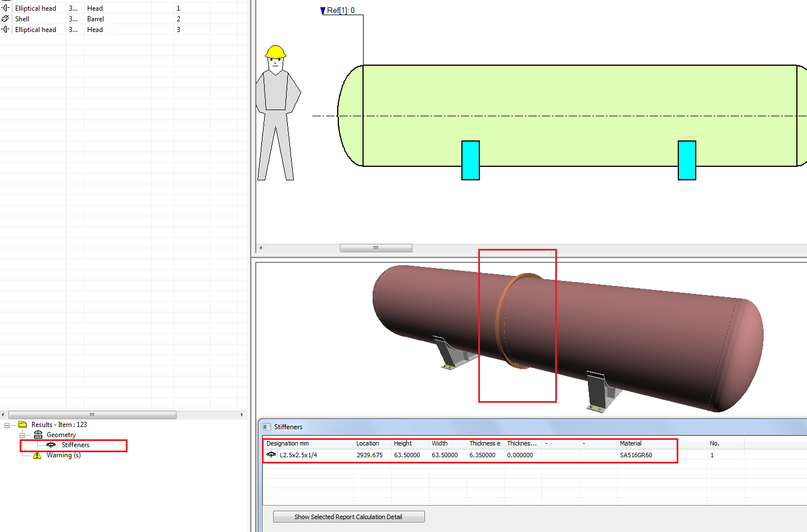Collapse the Geometry tree node
Image resolution: width=807 pixels, height=532 pixels.
click(22, 435)
